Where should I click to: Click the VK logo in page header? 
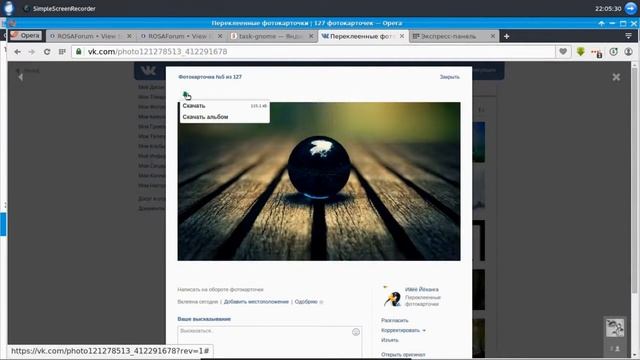click(148, 71)
